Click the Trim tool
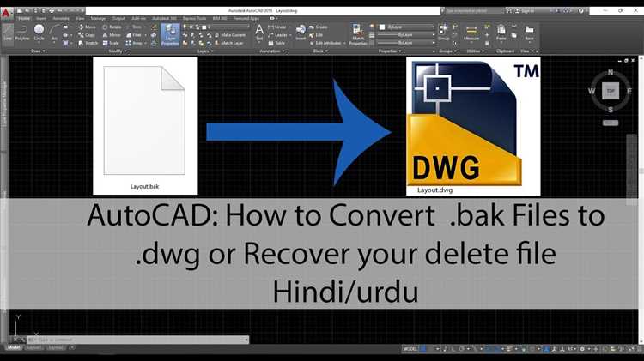 tap(133, 27)
